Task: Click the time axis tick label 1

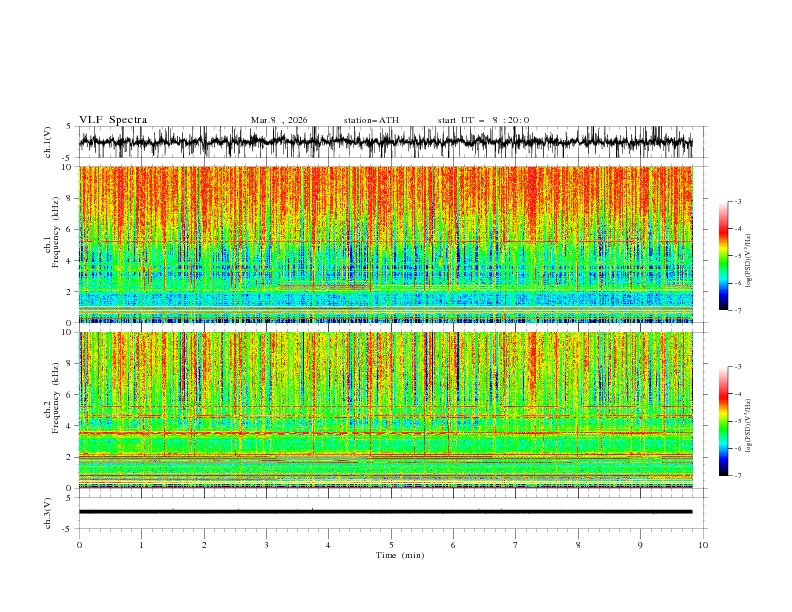Action: [141, 545]
